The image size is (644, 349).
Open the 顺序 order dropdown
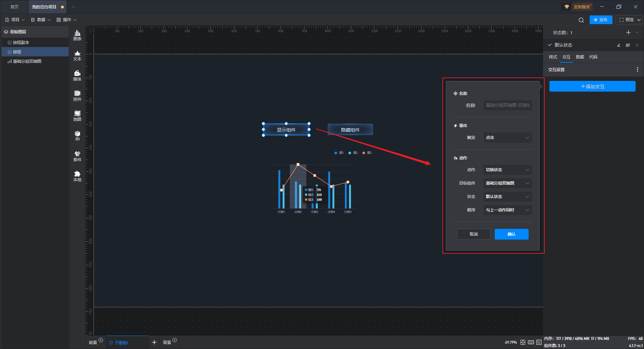[507, 210]
